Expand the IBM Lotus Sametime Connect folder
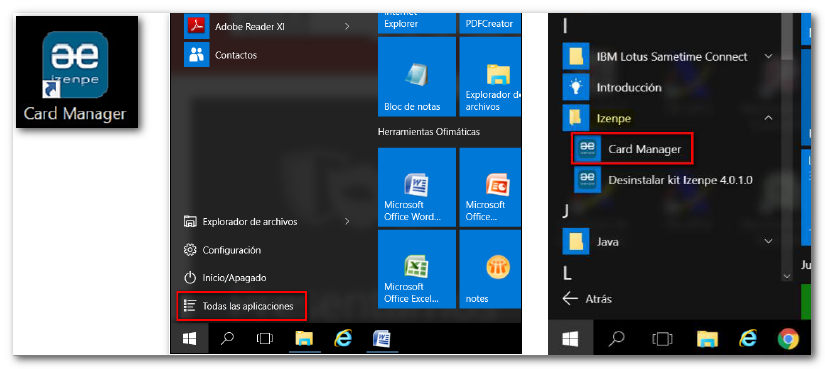This screenshot has width=825, height=369. point(669,57)
